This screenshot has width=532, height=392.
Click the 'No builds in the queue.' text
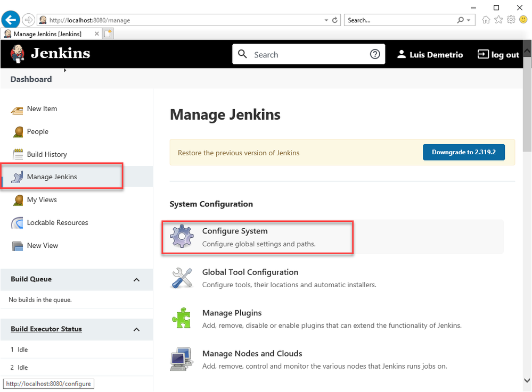[x=40, y=300]
